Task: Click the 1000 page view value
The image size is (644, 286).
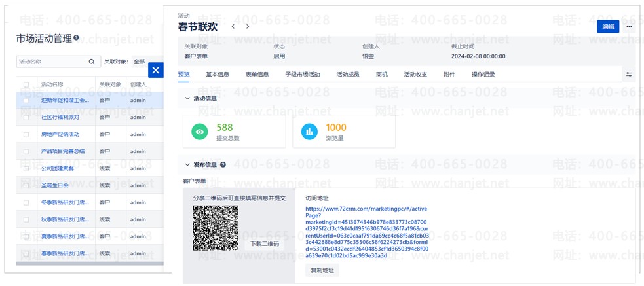Action: coord(336,128)
